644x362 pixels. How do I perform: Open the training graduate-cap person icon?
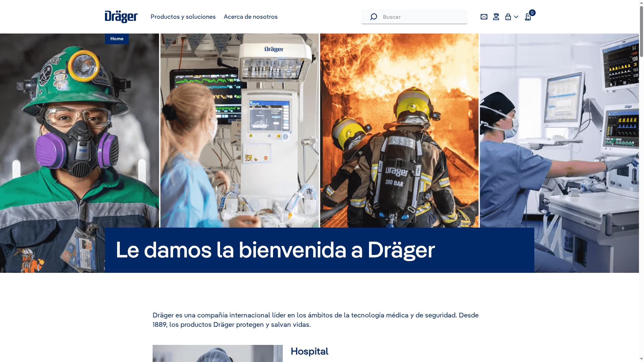coord(496,17)
